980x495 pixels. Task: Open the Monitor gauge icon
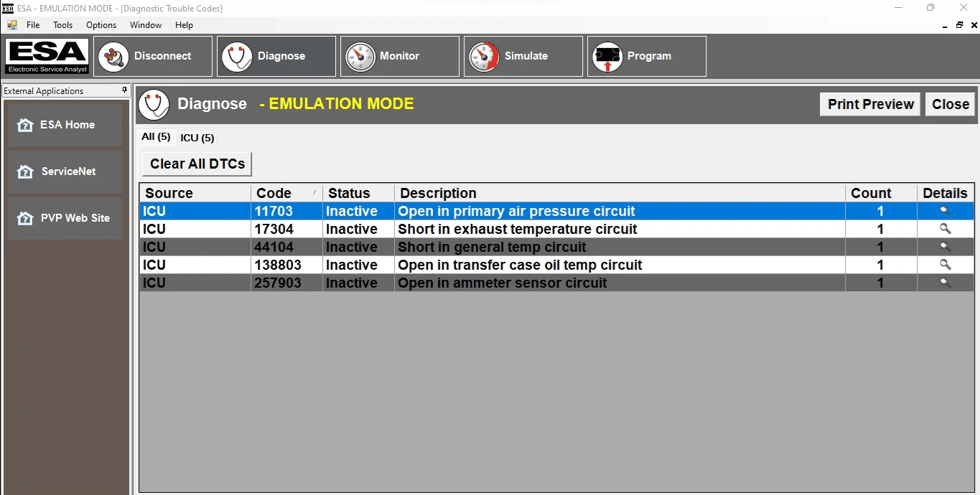click(360, 56)
